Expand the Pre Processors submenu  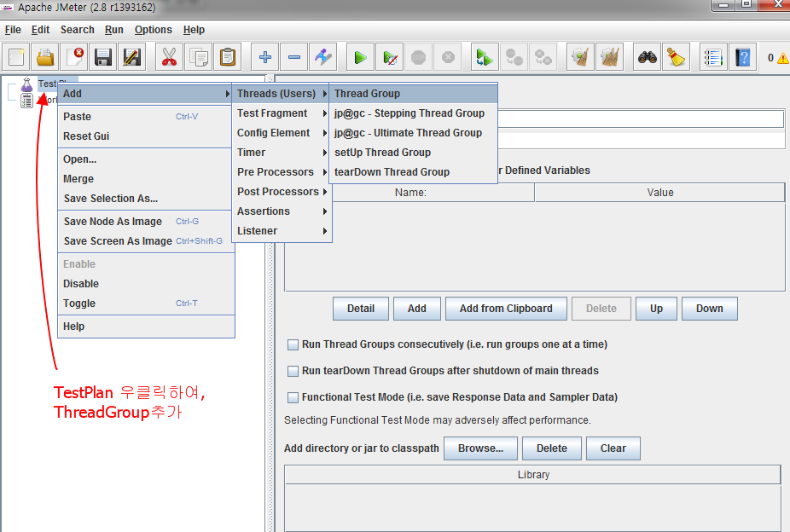(x=282, y=172)
